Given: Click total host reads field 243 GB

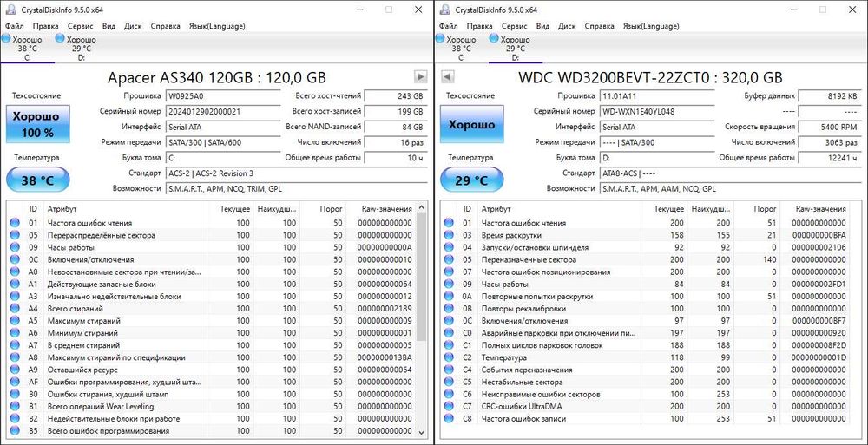Looking at the screenshot, I should tap(397, 95).
